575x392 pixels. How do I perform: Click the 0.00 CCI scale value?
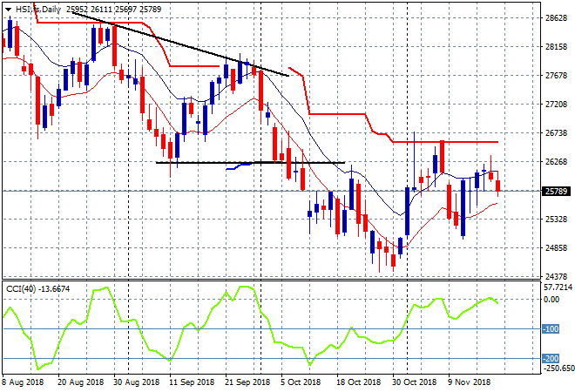tap(551, 299)
